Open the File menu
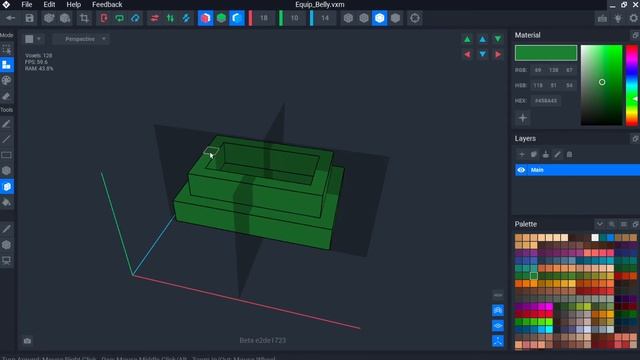640x360 pixels. pyautogui.click(x=27, y=4)
